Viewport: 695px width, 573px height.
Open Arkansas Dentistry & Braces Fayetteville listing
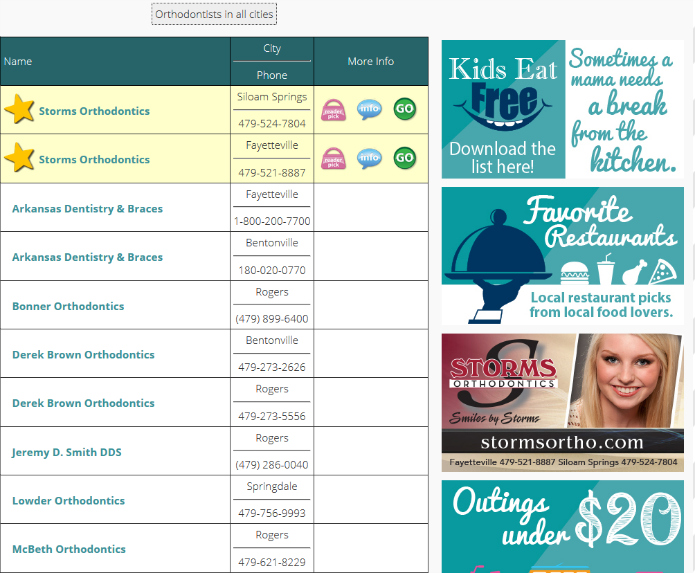click(x=87, y=208)
